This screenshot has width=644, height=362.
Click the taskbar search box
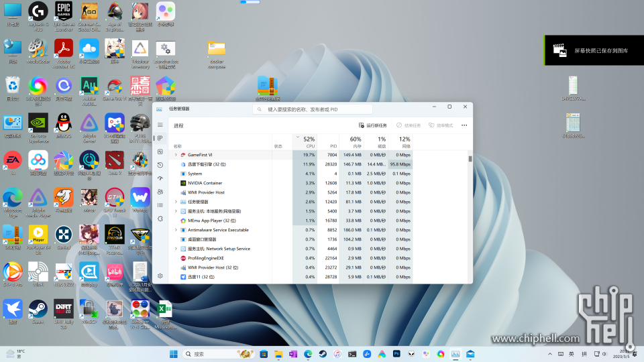pyautogui.click(x=219, y=354)
